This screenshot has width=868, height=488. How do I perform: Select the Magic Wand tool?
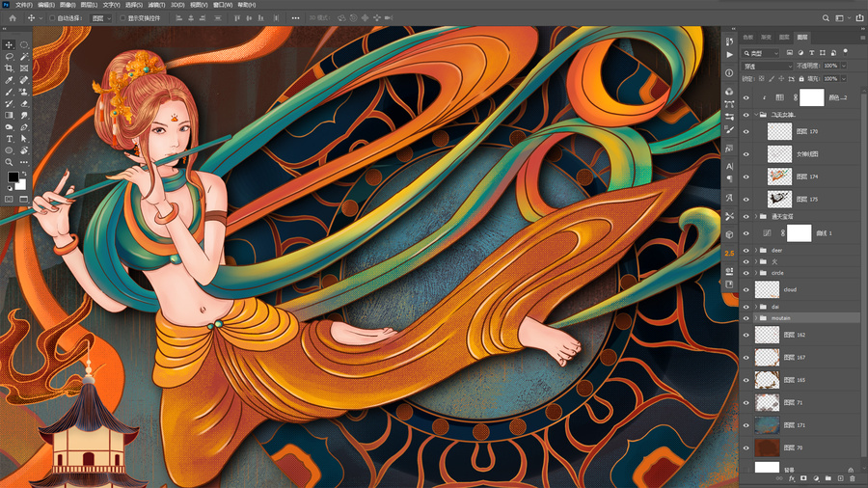tap(24, 57)
